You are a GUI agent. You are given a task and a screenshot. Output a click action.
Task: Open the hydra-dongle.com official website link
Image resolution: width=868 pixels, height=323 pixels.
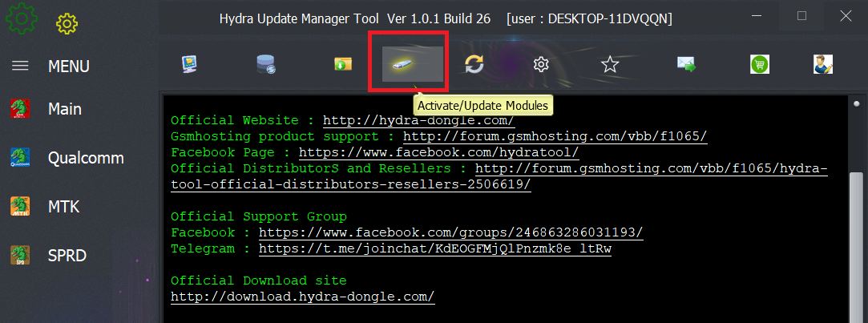tap(419, 121)
